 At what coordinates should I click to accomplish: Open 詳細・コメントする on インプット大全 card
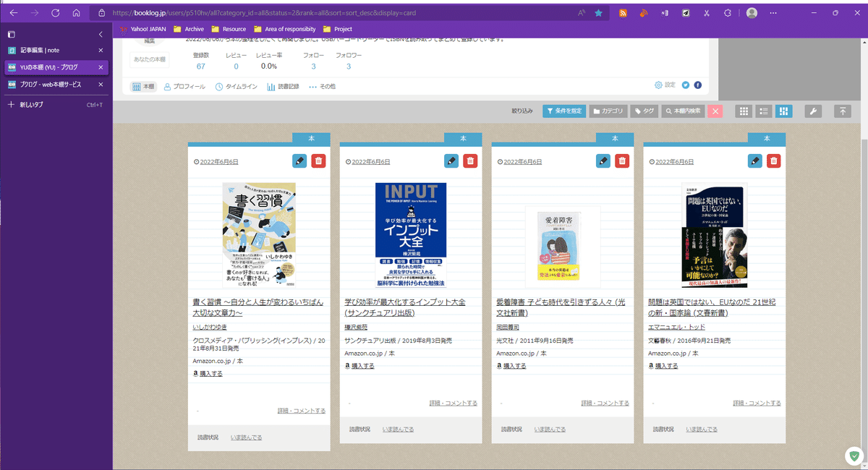coord(454,403)
